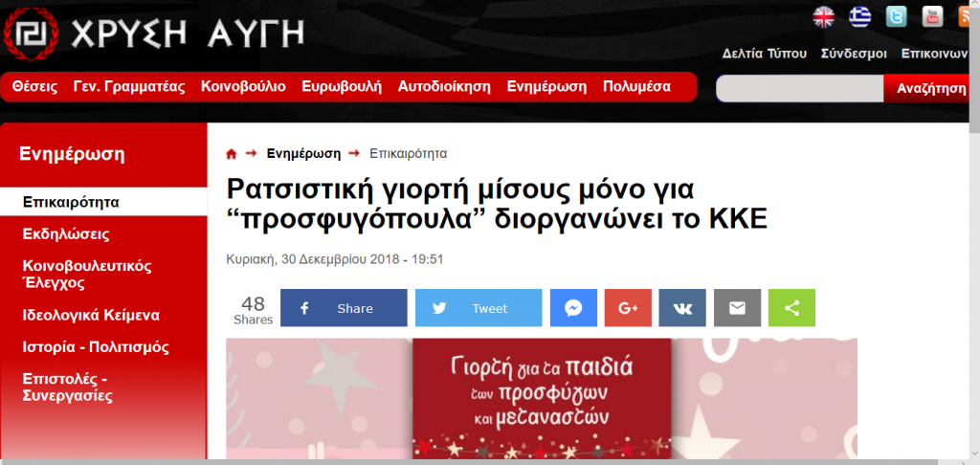Click the article date Κυριακή, 30 Δεκεμβρίου 2018
This screenshot has height=465, width=980.
coord(334,258)
